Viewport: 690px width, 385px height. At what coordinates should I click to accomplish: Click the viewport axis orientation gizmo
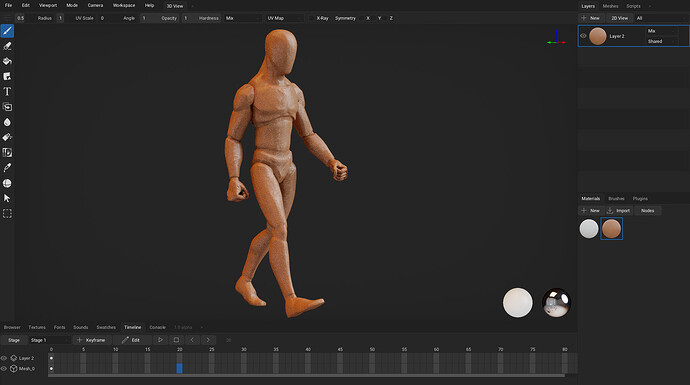(x=557, y=37)
